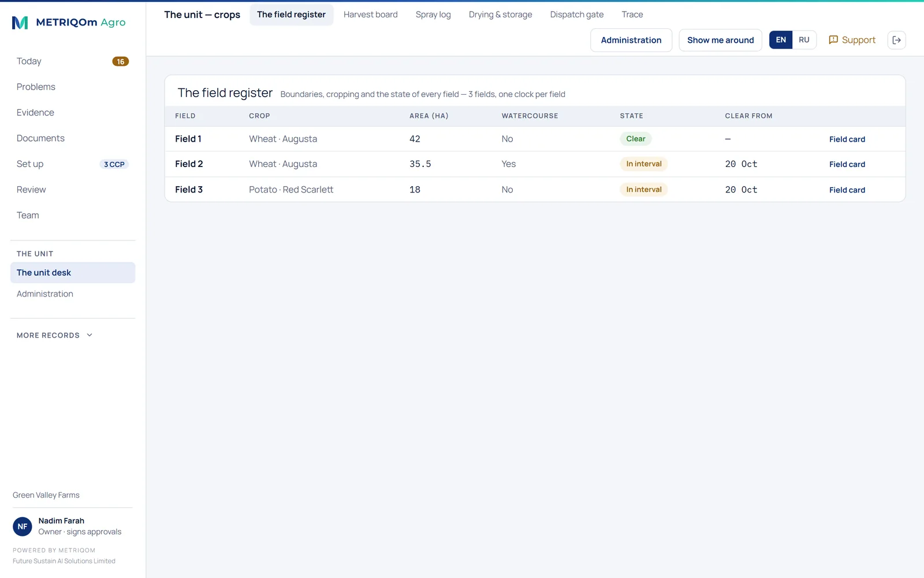
Task: Open the Trace tab
Action: [632, 14]
